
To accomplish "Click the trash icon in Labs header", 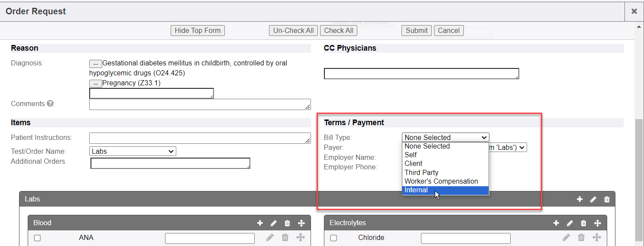I will (607, 199).
